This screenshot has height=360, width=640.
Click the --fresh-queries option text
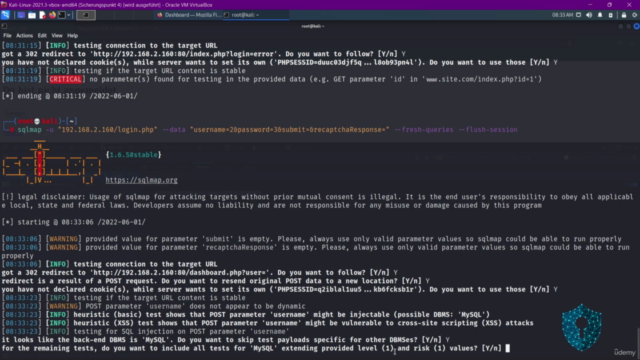(424, 130)
